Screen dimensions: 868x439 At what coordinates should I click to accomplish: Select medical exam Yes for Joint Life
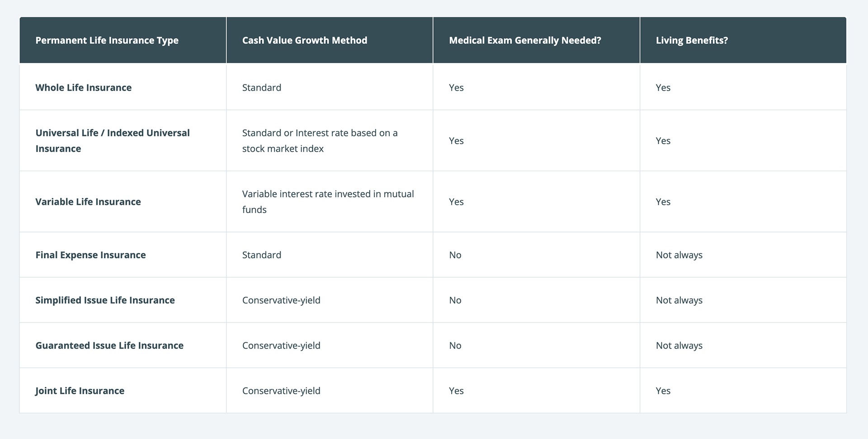click(456, 391)
